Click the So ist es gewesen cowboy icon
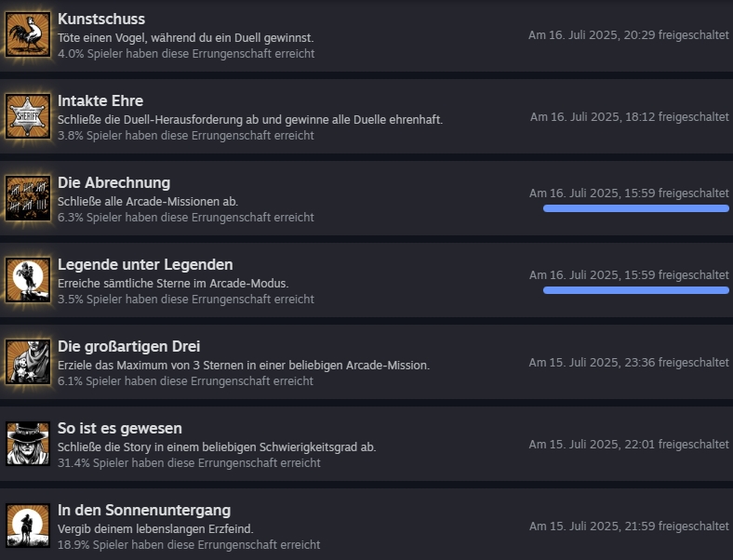Screen dimensions: 733x560 pos(28,444)
